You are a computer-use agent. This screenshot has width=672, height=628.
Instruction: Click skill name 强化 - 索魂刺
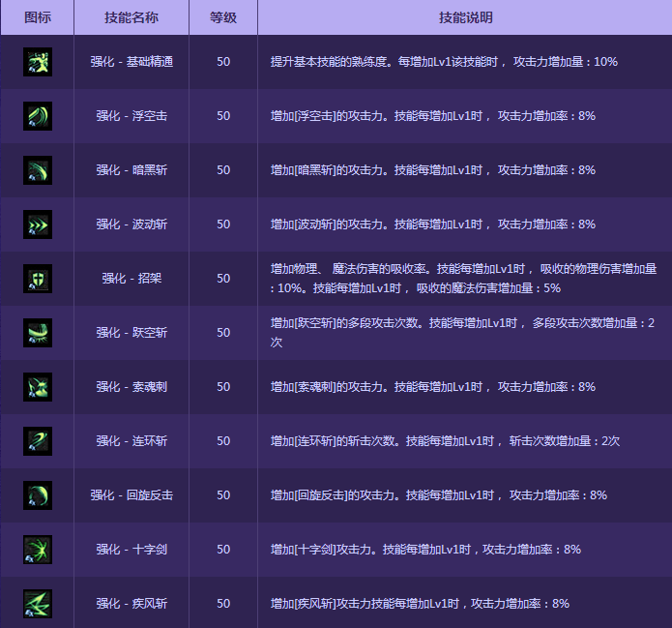pyautogui.click(x=131, y=387)
